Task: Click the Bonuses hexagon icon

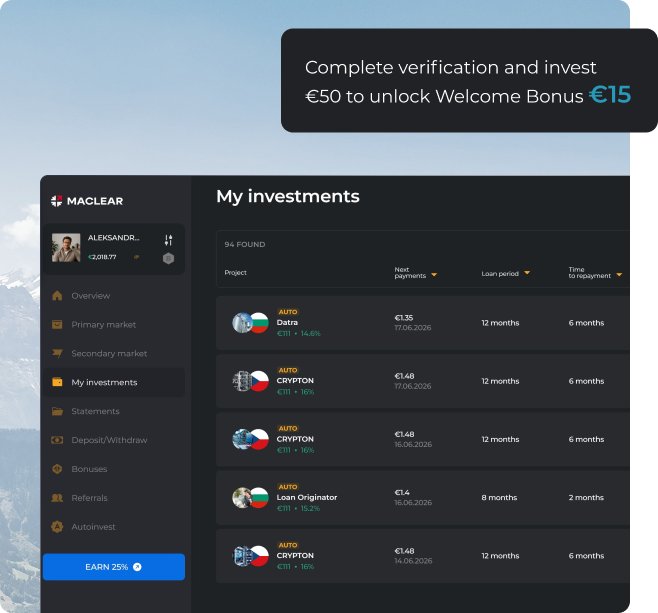Action: 57,469
